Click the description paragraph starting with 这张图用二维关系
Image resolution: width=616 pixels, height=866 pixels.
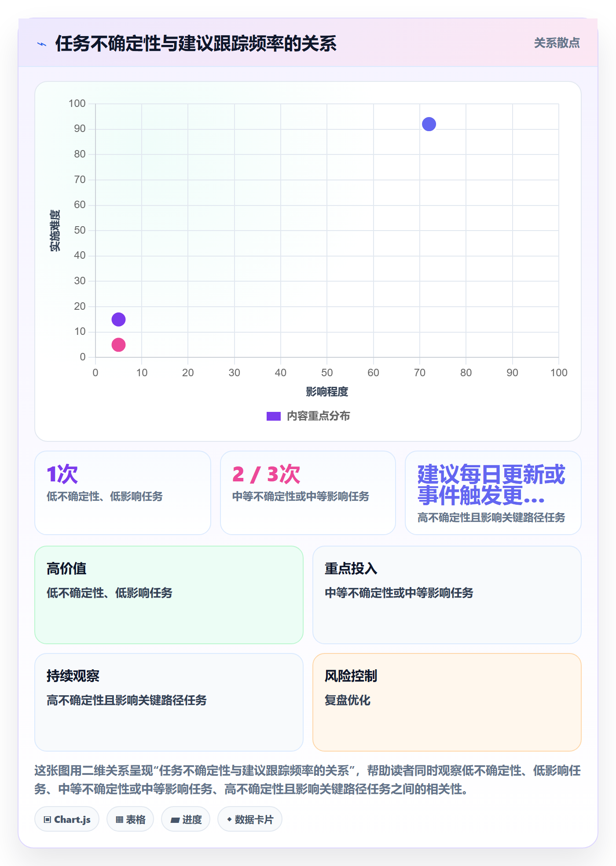tap(308, 780)
